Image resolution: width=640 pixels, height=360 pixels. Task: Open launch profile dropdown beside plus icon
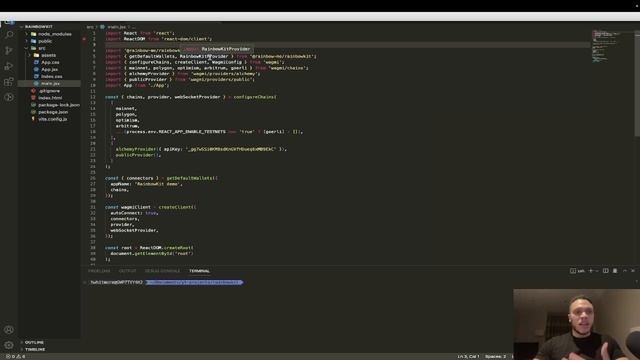[x=597, y=271]
